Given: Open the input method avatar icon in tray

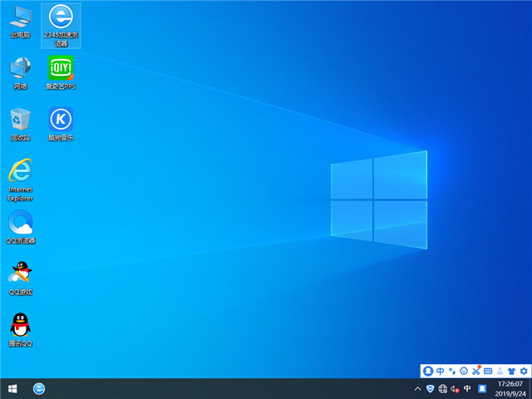Looking at the screenshot, I should 482,389.
